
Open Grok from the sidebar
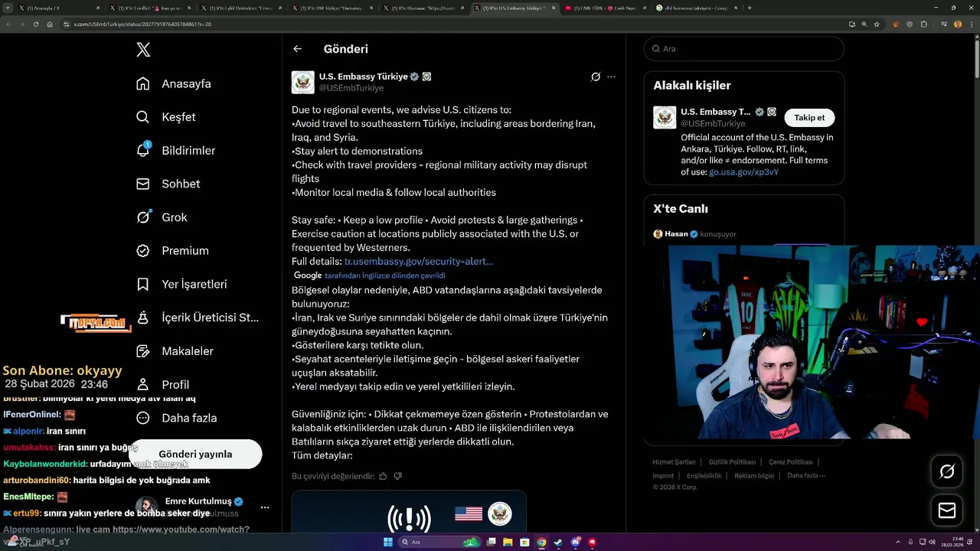[x=161, y=217]
